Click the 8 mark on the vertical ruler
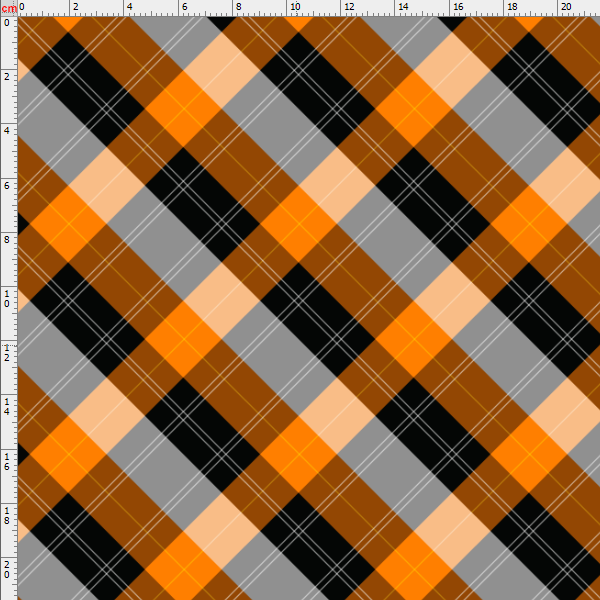Screen dimensions: 600x600 point(7,240)
